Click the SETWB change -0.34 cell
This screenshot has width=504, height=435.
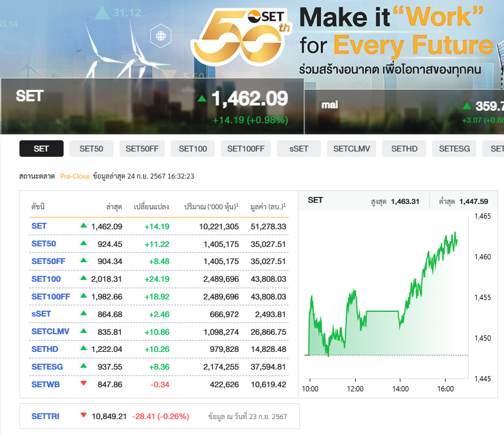[160, 384]
